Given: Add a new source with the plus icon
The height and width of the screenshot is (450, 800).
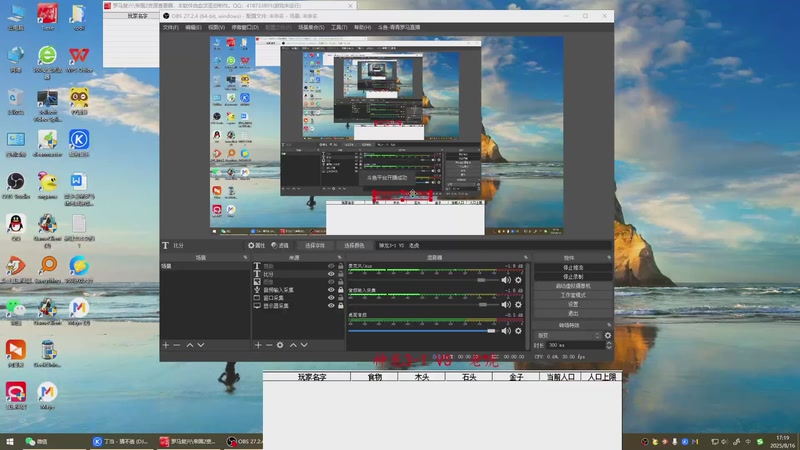Looking at the screenshot, I should [258, 345].
